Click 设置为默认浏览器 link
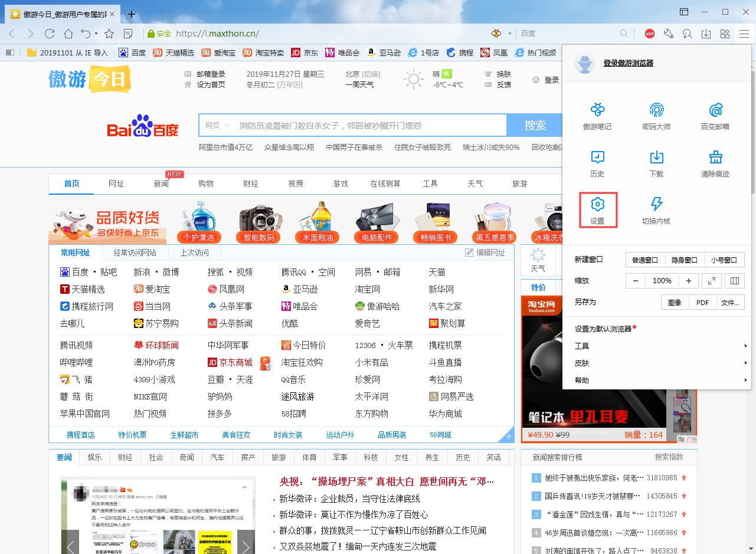 click(x=601, y=328)
